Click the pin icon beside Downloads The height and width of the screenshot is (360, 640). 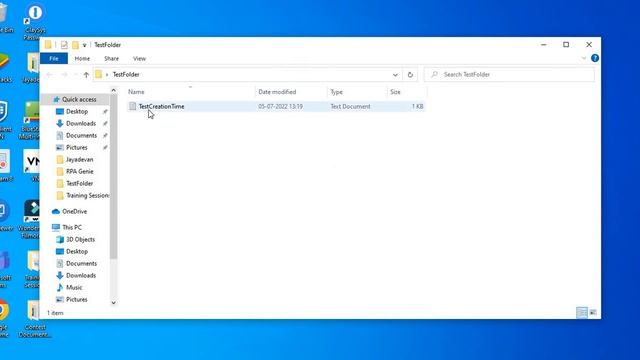pos(105,123)
